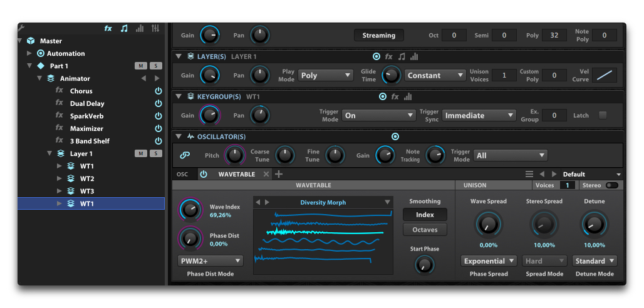Collapse the KEYGROUP(S) section
644x308 pixels.
coord(179,96)
